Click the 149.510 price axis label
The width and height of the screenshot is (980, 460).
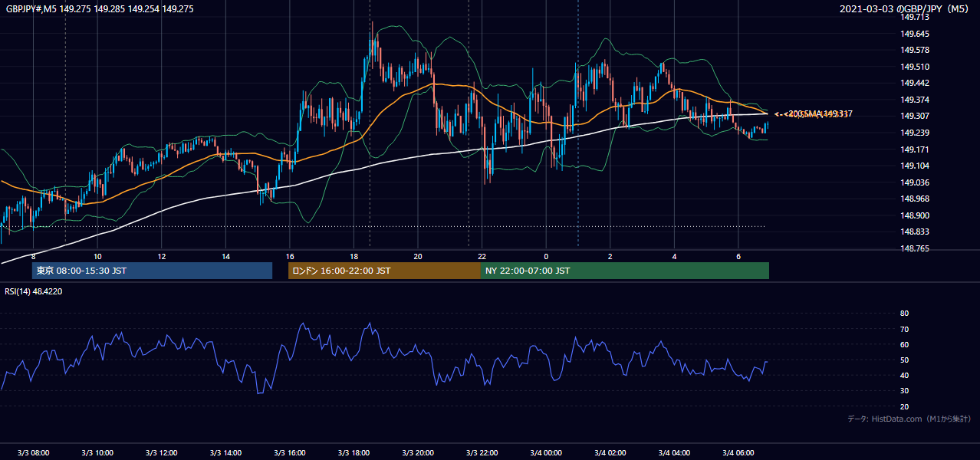pos(915,67)
